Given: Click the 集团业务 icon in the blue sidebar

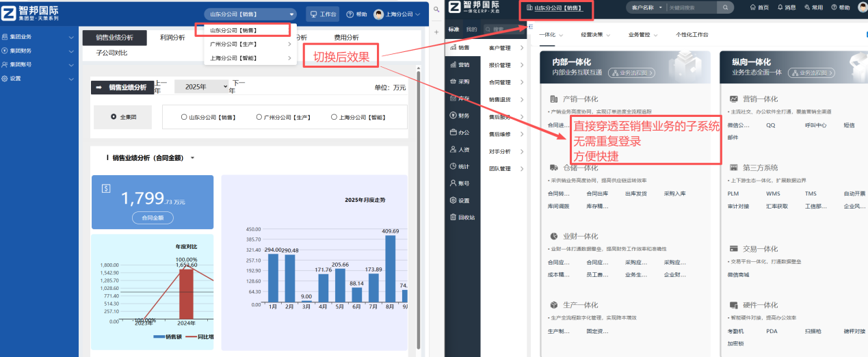Looking at the screenshot, I should (5, 37).
